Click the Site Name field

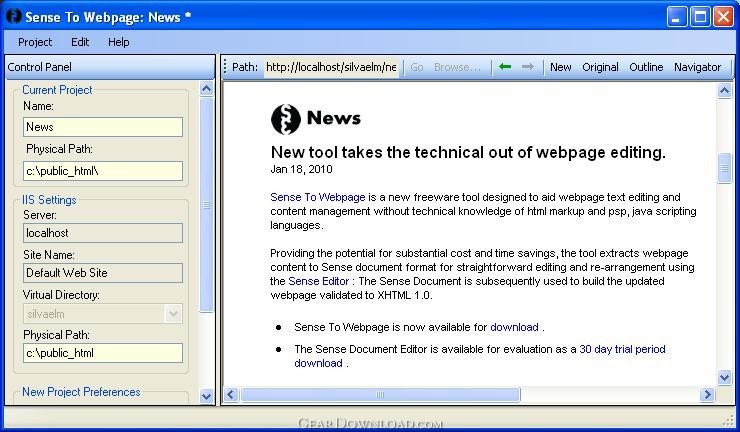[x=103, y=273]
